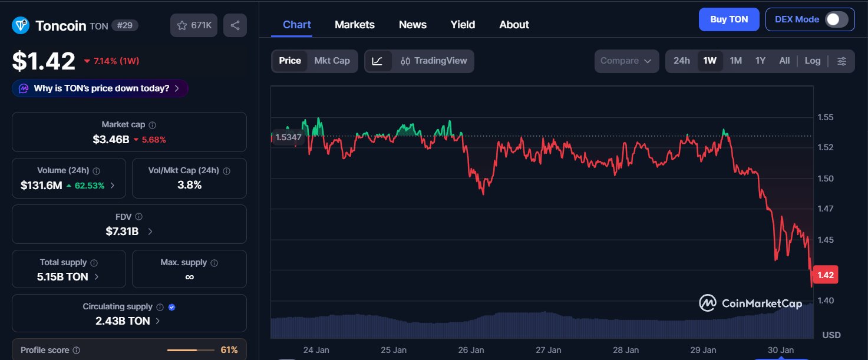Click the Toncoin logo icon
This screenshot has height=360, width=868.
(21, 25)
